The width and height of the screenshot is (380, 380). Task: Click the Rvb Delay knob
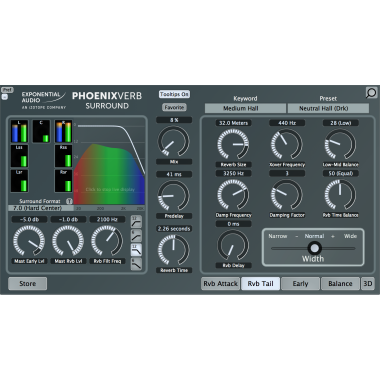[x=233, y=245]
